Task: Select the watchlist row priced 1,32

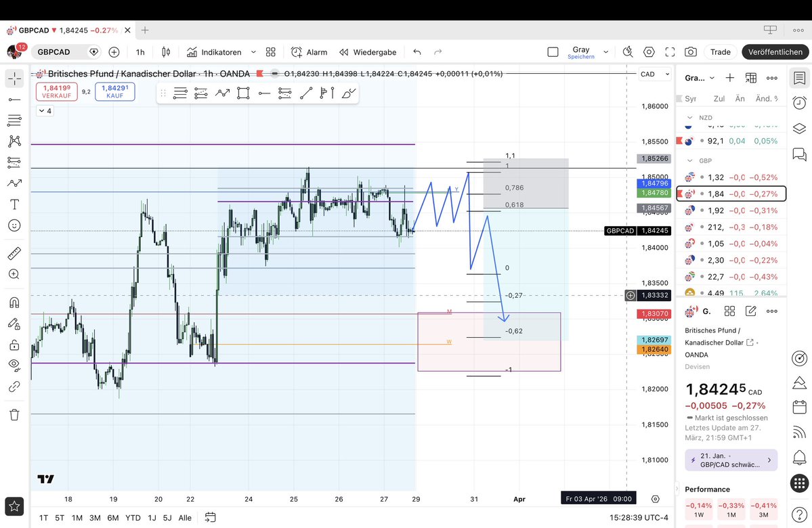Action: [731, 177]
